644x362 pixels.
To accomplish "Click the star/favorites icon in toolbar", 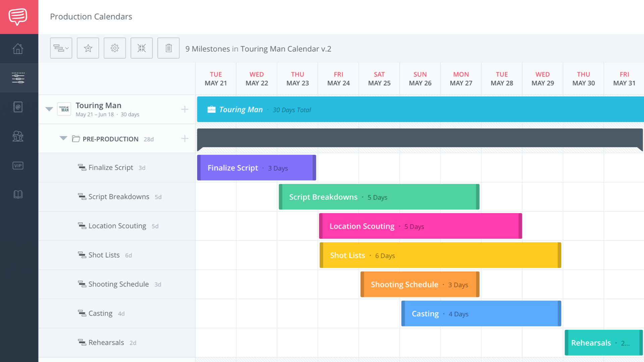I will [88, 48].
